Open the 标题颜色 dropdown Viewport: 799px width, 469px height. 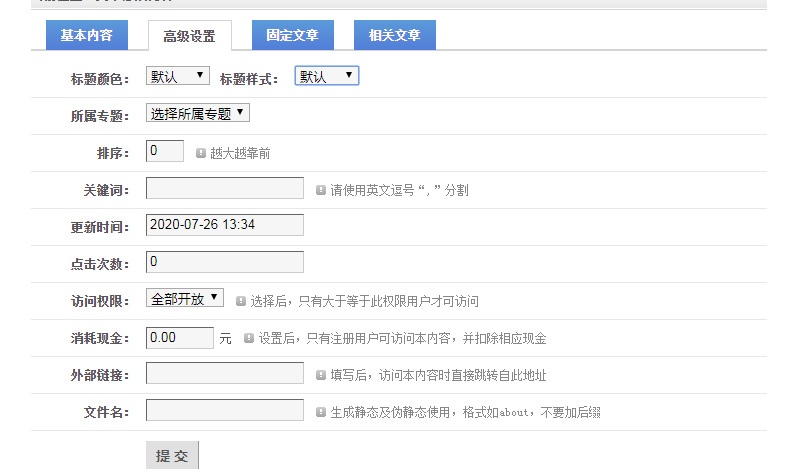click(x=178, y=76)
